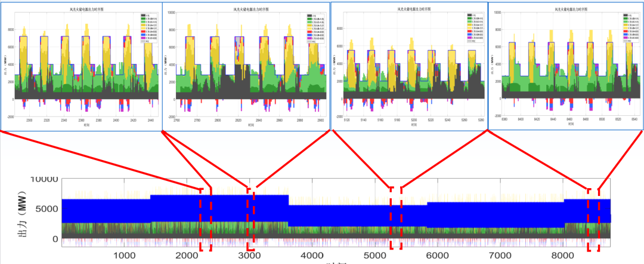Click the 10000 label on overview y-axis
Screen dimensions: 644x264
[39, 179]
